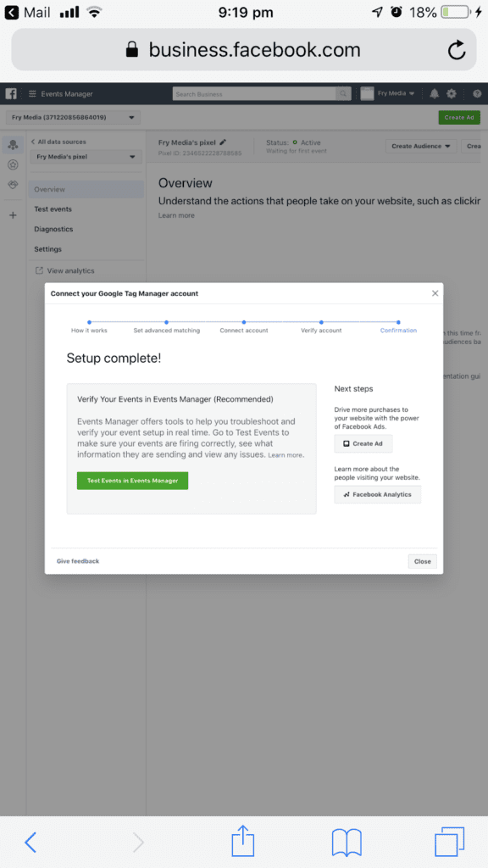This screenshot has height=868, width=488.
Task: Tap the Safari reload page icon
Action: [457, 50]
